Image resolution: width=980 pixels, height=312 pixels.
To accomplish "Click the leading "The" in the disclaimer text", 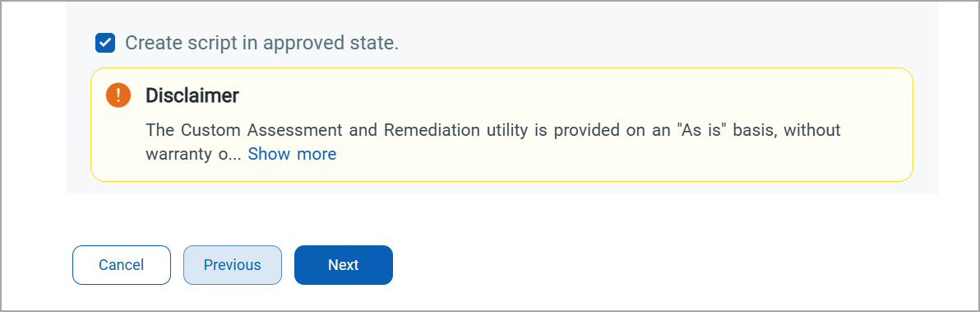I will tap(159, 130).
